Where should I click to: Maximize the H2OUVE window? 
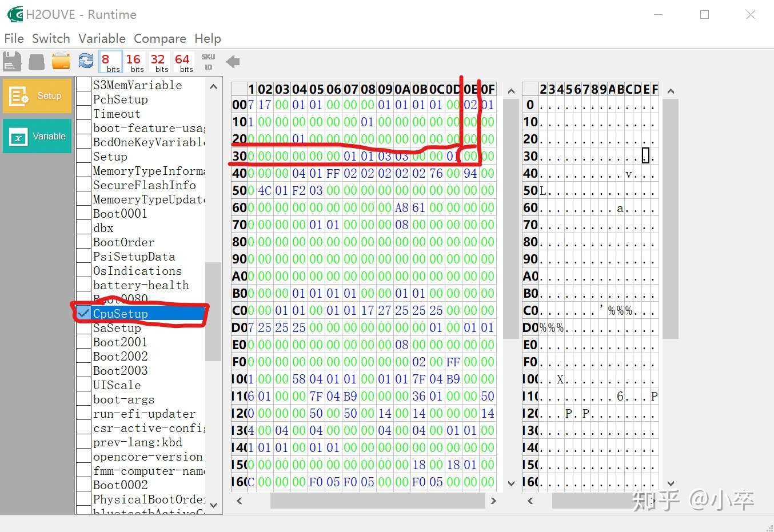pos(704,15)
